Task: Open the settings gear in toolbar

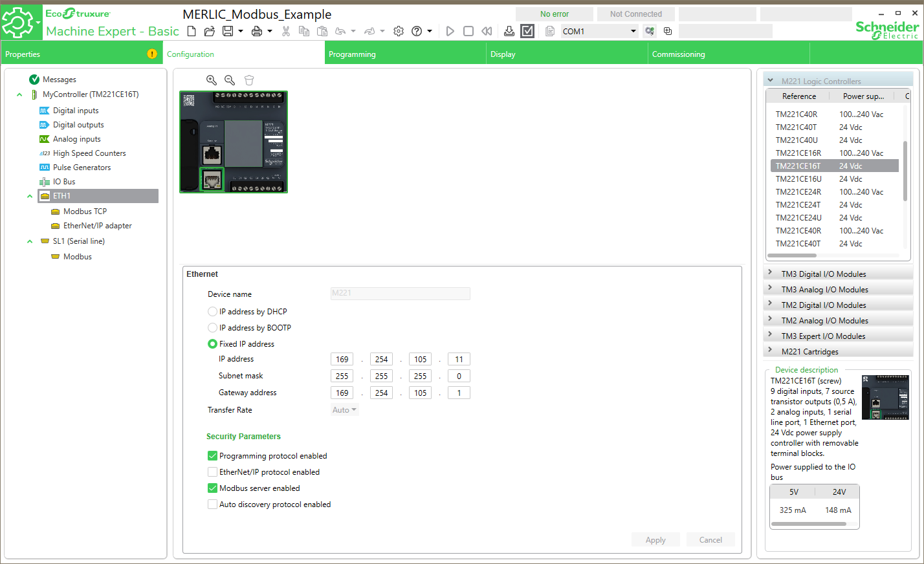Action: pyautogui.click(x=399, y=31)
